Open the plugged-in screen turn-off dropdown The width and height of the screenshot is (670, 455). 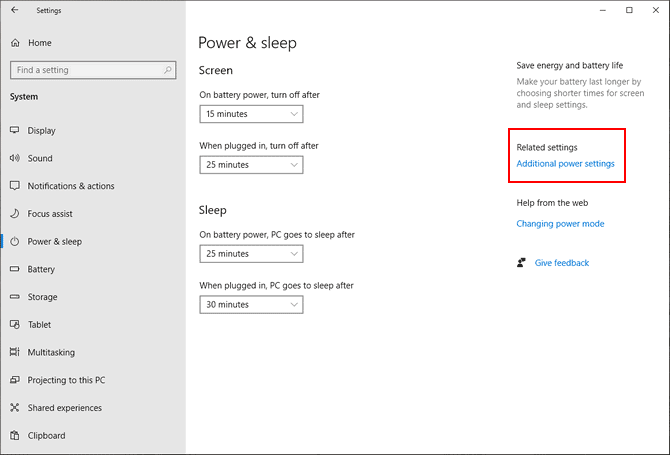pos(251,165)
